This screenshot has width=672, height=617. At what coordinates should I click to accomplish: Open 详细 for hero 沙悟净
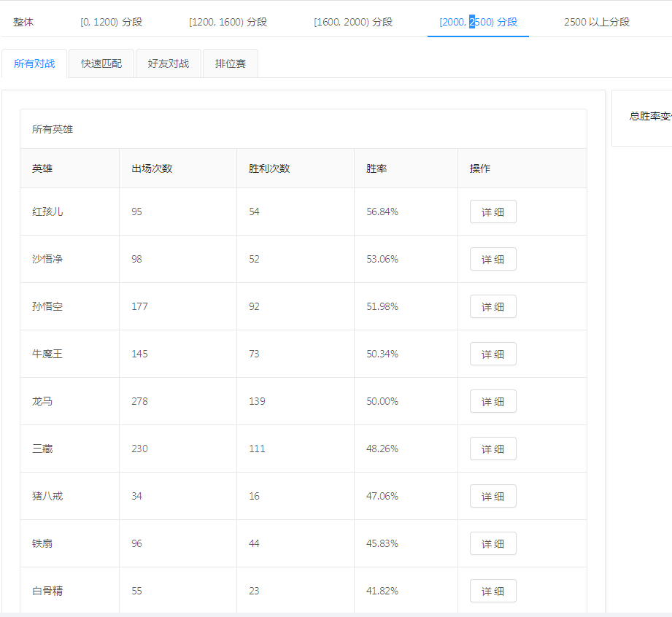click(x=493, y=259)
